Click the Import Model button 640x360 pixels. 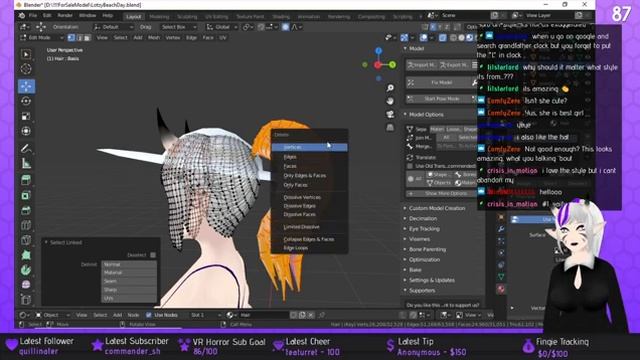(422, 65)
